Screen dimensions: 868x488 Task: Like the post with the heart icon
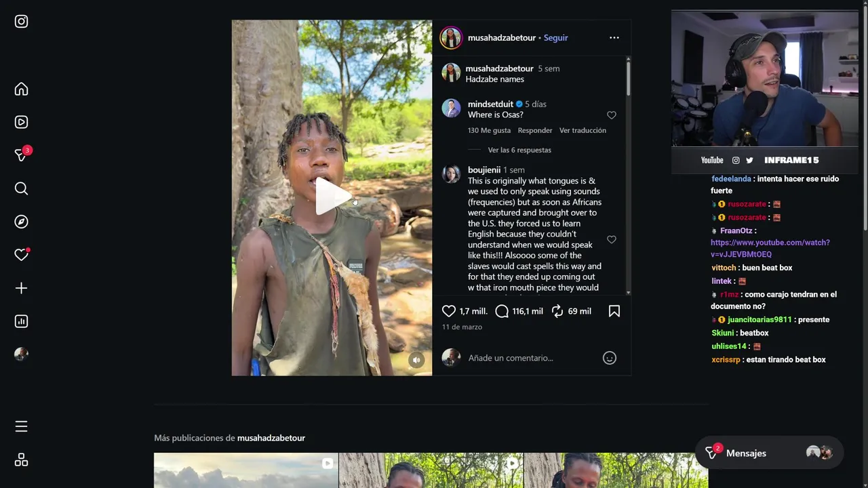coord(449,311)
